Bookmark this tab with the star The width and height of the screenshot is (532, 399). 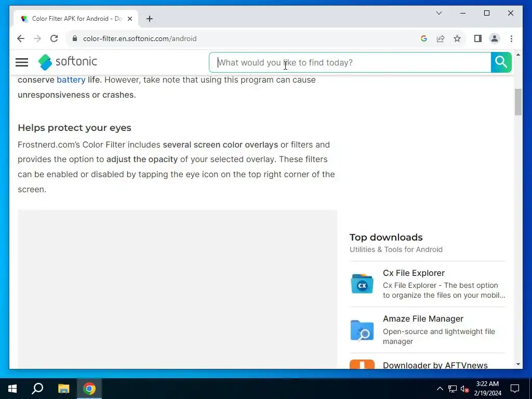pyautogui.click(x=457, y=38)
